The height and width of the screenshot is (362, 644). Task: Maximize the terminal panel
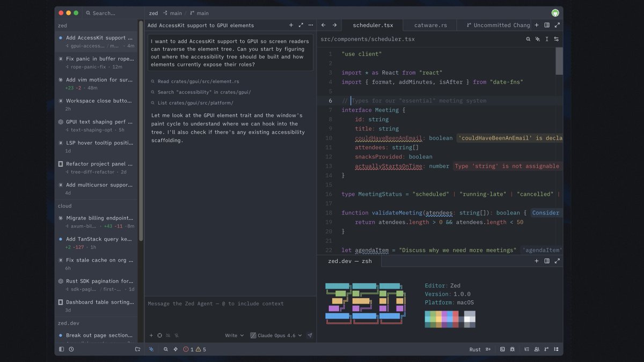click(557, 261)
